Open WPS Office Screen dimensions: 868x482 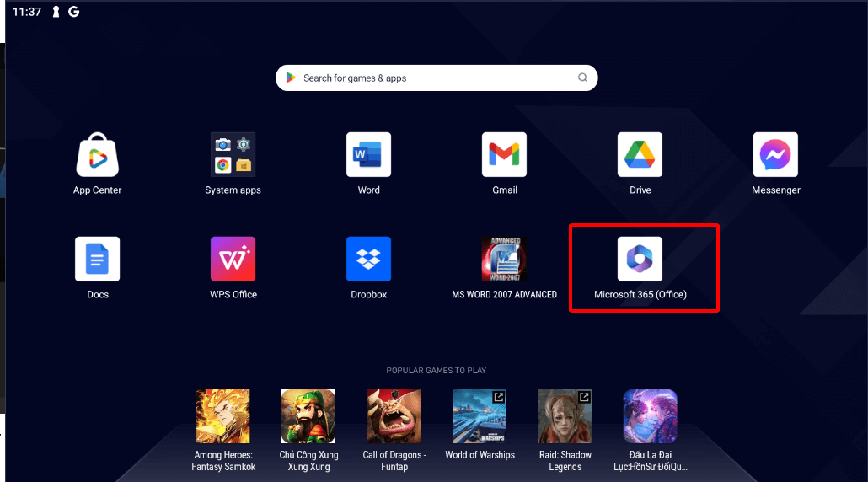click(x=233, y=259)
